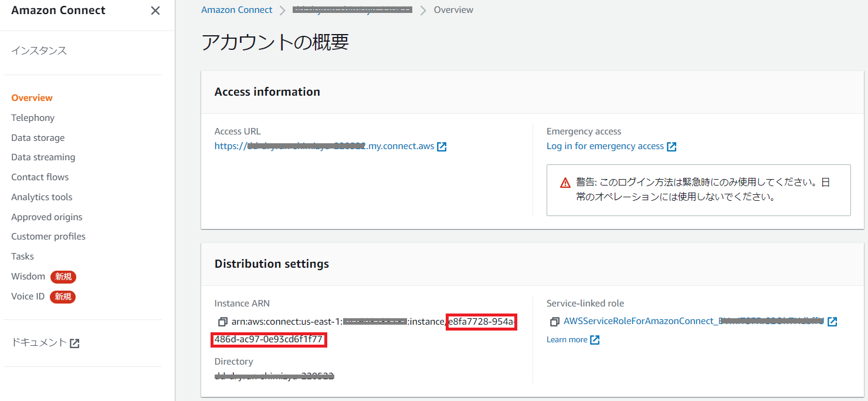Viewport: 868px width, 401px height.
Task: Click the アカウントの概要 heading
Action: 275,42
